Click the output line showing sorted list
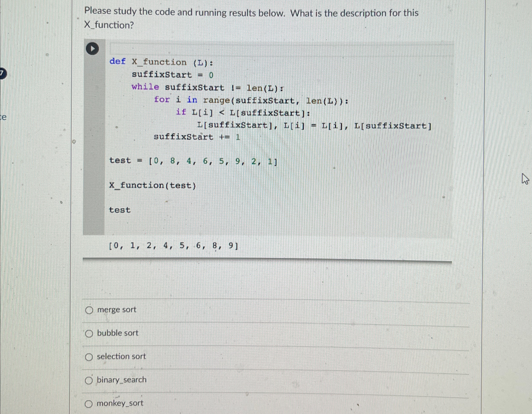The height and width of the screenshot is (414, 532). coord(173,247)
